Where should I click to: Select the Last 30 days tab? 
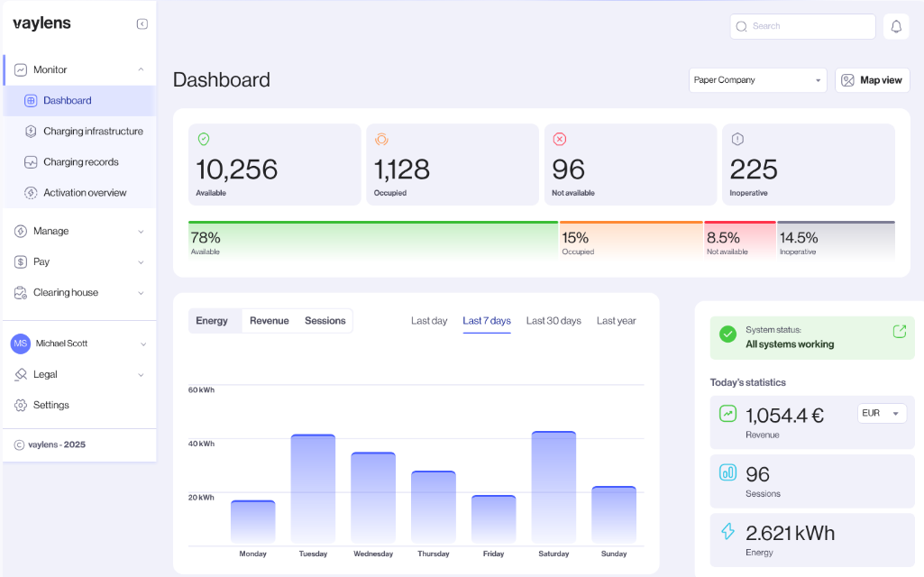[553, 321]
